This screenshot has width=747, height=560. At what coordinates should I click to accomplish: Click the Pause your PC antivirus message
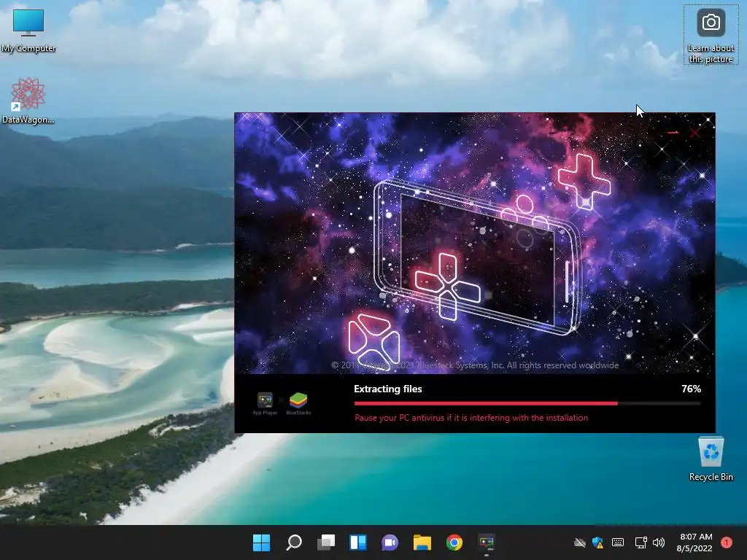[x=471, y=418]
